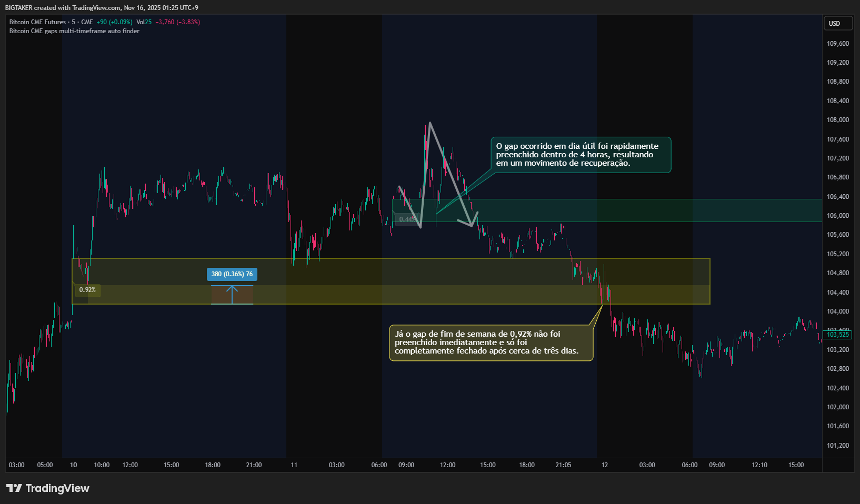Select the 380 (0.36%) 76 measurement label
This screenshot has height=504, width=860.
coord(232,274)
